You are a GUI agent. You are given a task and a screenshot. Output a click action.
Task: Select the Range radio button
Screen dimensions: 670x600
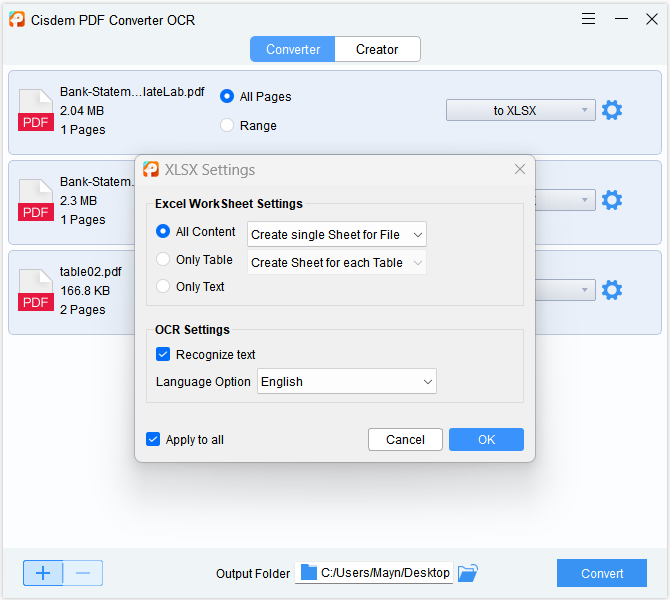[x=226, y=125]
